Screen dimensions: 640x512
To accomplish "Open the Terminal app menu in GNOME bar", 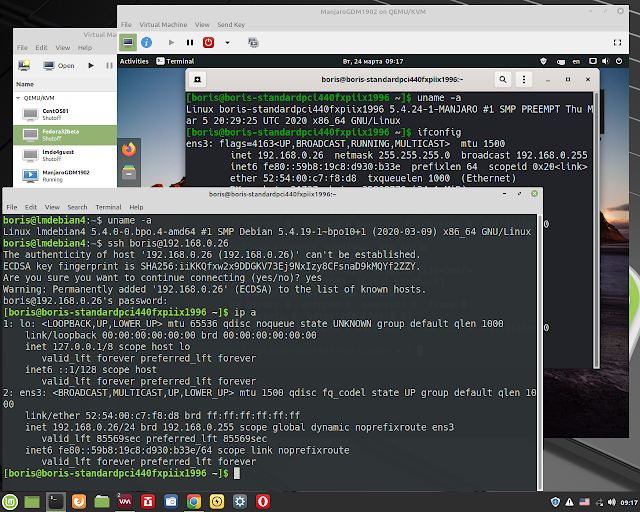I will click(x=176, y=61).
